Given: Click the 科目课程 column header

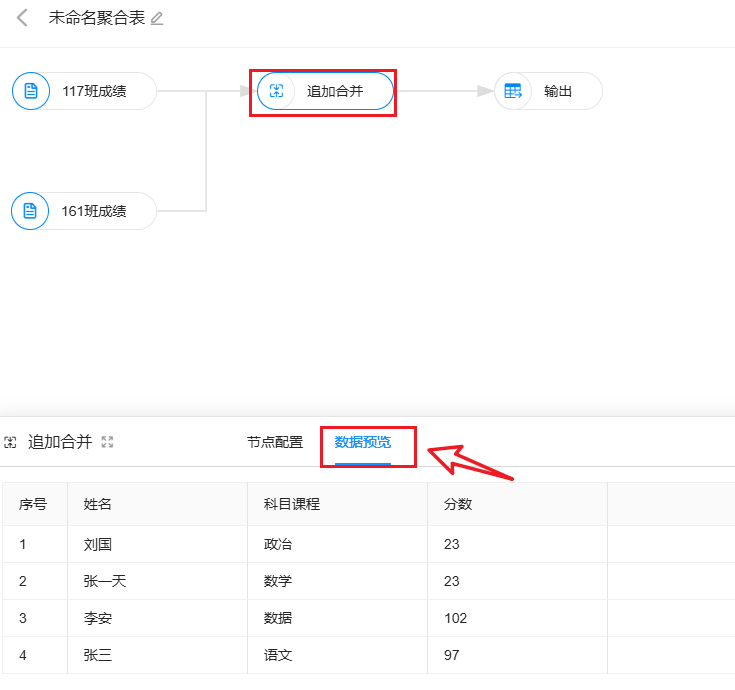Looking at the screenshot, I should point(292,504).
